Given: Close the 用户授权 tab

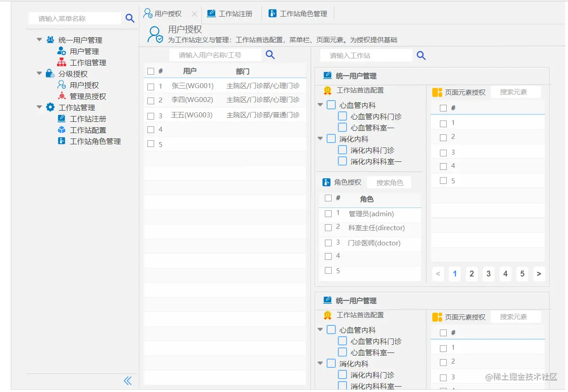Looking at the screenshot, I should point(194,14).
